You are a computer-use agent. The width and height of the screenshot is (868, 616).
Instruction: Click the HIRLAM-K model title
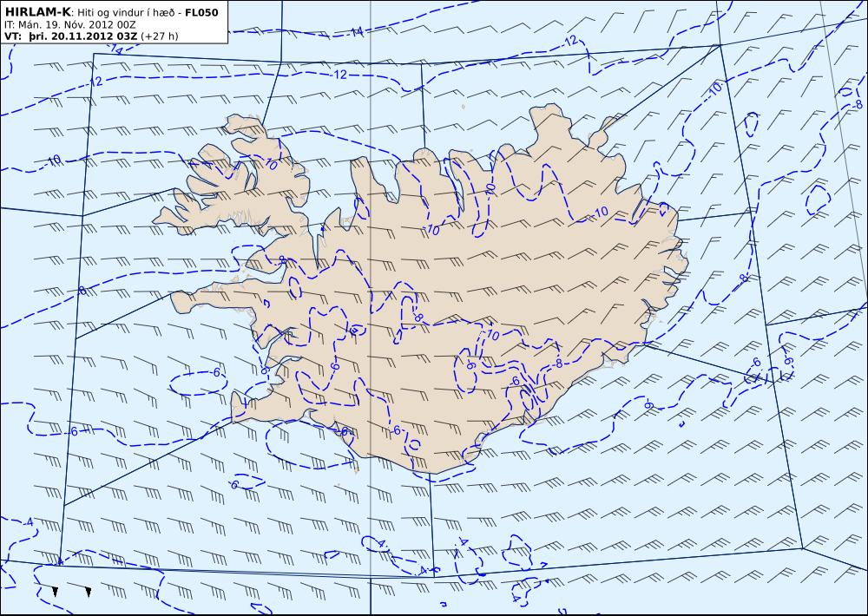(38, 12)
